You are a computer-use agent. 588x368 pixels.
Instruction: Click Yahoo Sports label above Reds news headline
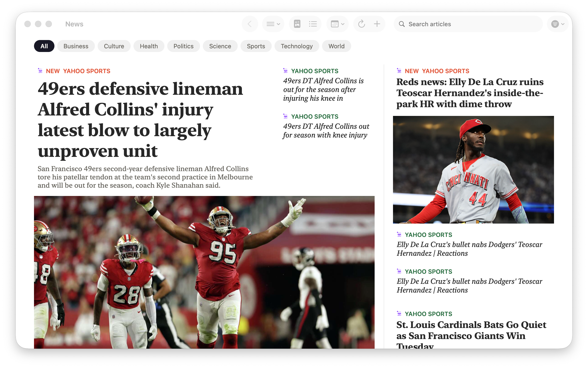445,71
